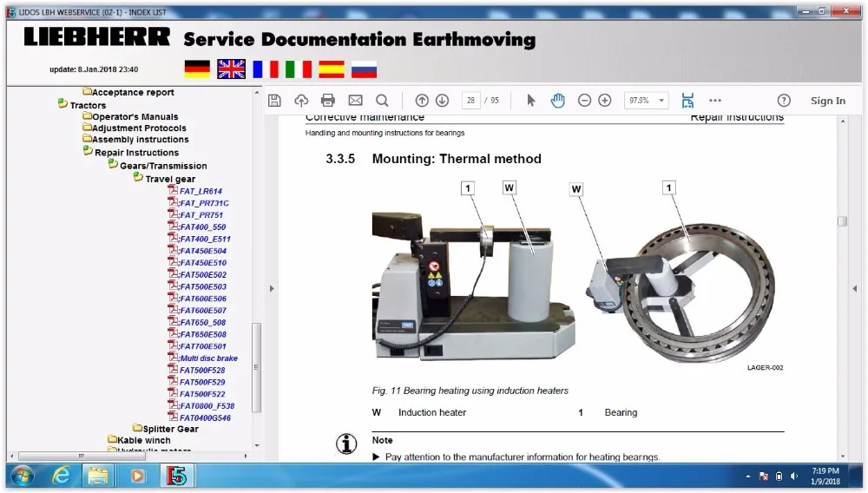Open FAT_PR751 document
868x493 pixels.
(201, 215)
